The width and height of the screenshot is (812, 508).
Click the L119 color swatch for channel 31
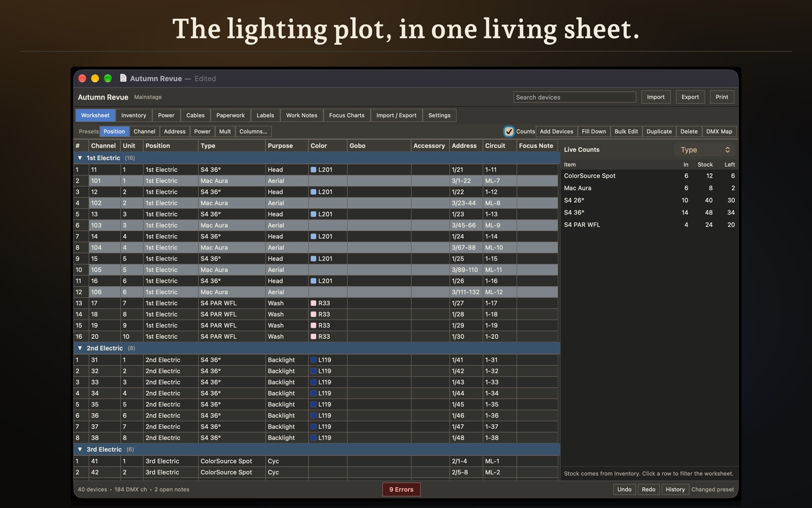coord(314,360)
